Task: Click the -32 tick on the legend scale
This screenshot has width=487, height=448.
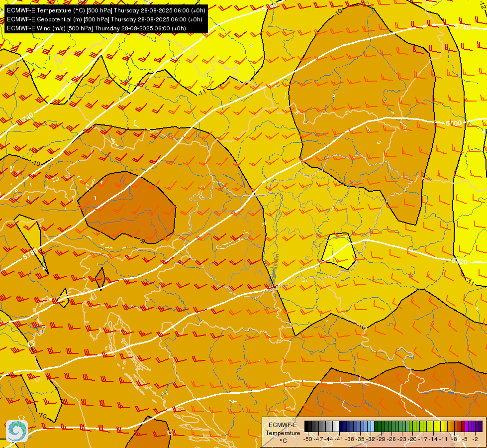Action: [x=371, y=439]
